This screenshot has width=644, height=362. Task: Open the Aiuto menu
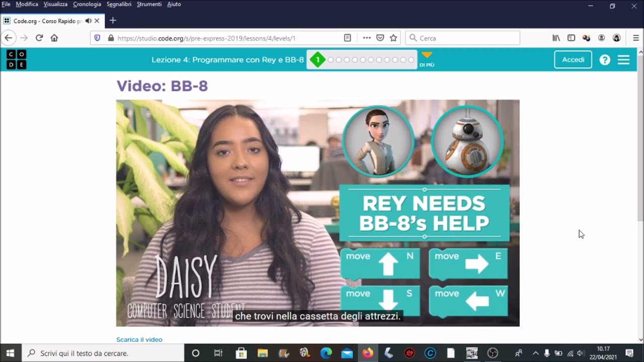click(x=174, y=4)
